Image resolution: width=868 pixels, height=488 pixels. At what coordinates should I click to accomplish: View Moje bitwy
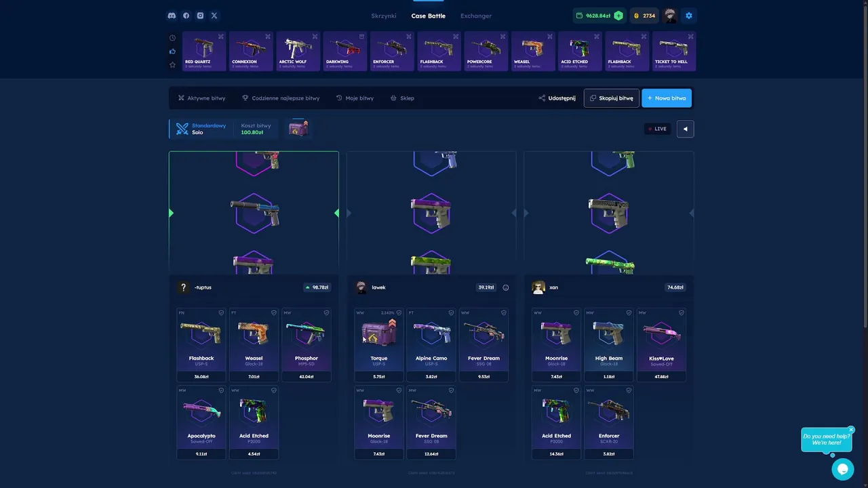[x=355, y=98]
